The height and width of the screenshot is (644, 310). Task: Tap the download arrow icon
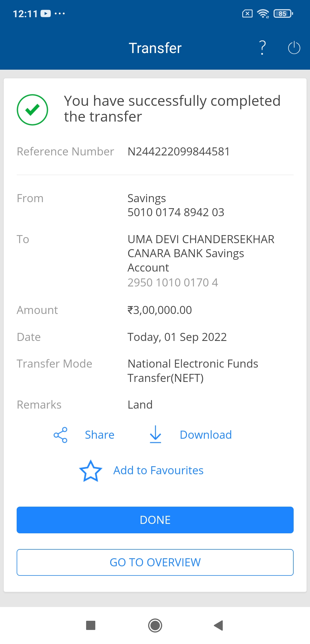click(155, 434)
